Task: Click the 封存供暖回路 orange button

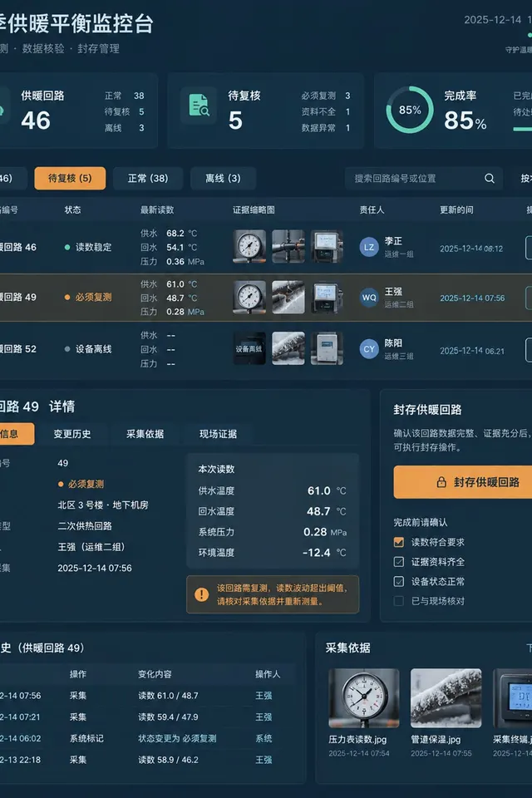Action: pyautogui.click(x=463, y=482)
